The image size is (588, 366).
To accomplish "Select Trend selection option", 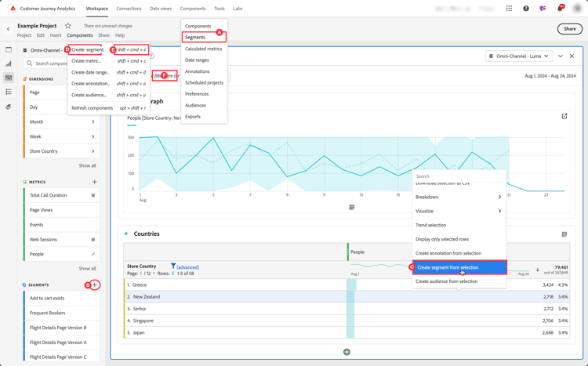I will 431,225.
